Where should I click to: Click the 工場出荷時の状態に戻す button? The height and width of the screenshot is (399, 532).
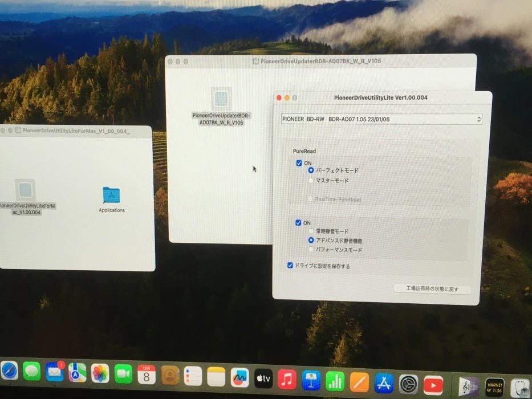click(432, 289)
